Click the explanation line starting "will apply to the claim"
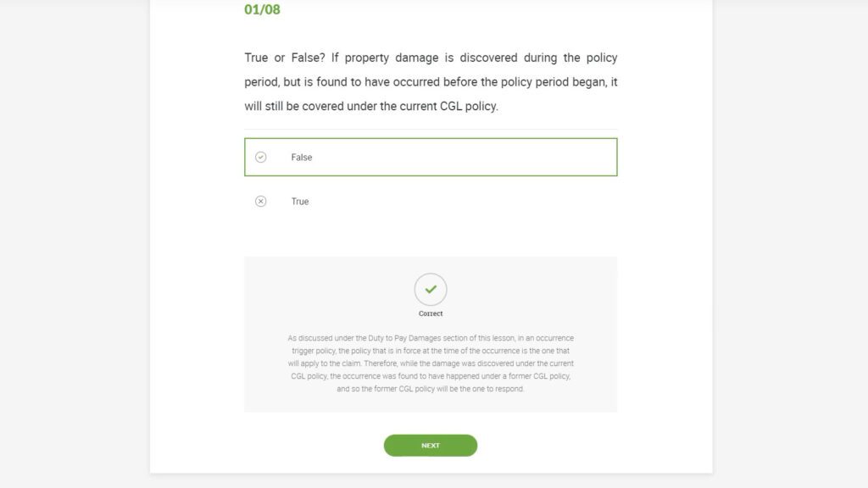 431,363
